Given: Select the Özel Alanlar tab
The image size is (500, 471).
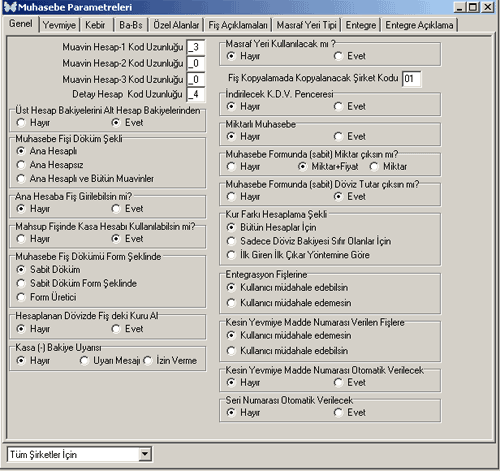Looking at the screenshot, I should (176, 25).
